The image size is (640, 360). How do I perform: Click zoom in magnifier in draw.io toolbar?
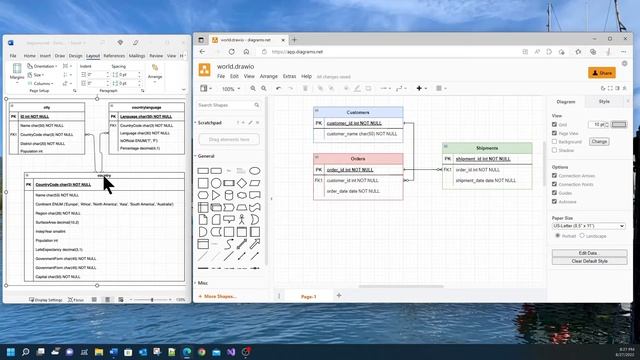(x=253, y=88)
